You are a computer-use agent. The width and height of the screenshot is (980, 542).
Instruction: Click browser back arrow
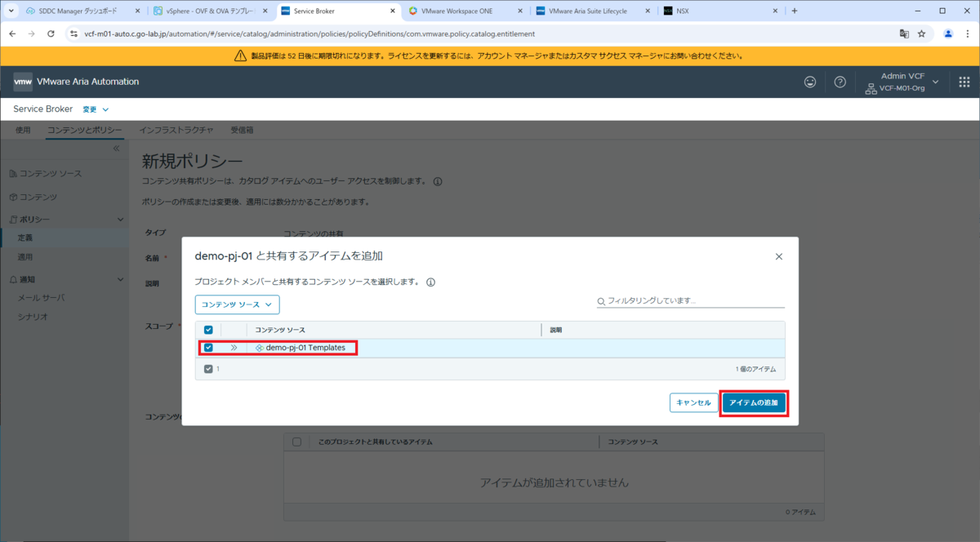coord(13,33)
